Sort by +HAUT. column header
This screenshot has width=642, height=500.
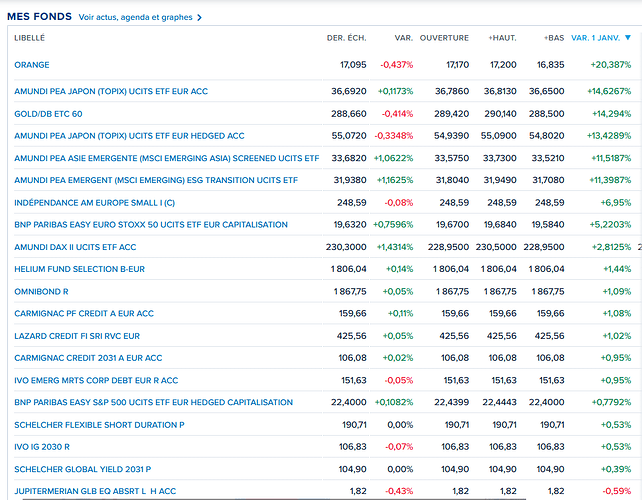pyautogui.click(x=502, y=38)
